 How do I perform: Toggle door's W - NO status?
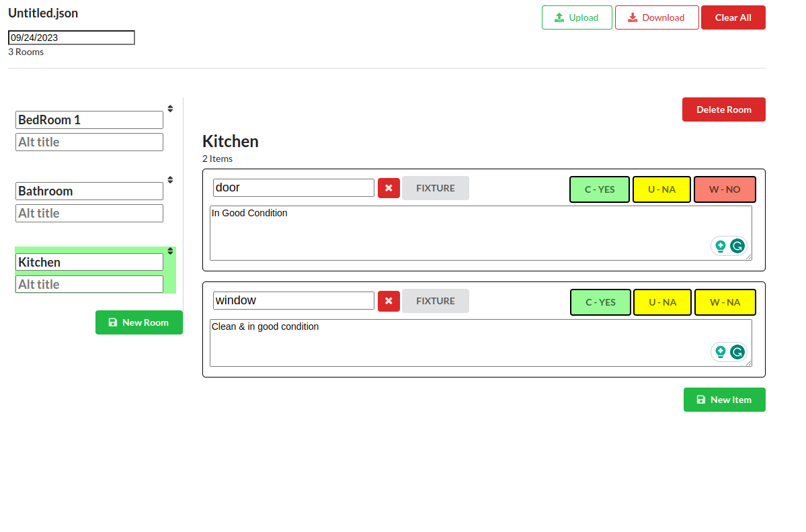click(725, 189)
